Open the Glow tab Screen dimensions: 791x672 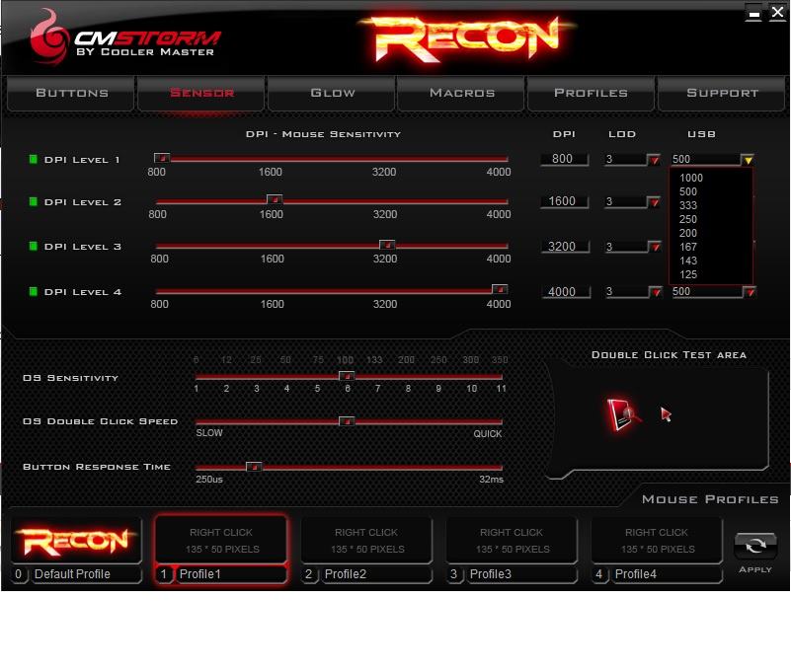click(332, 94)
